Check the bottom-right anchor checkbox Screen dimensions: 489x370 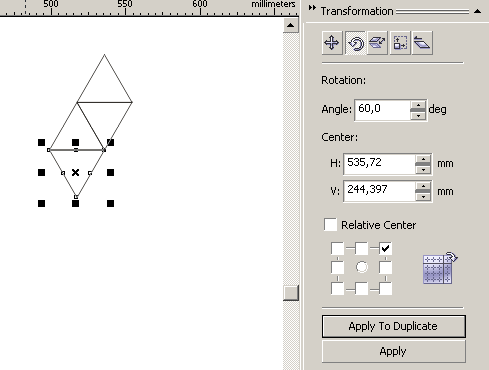385,288
